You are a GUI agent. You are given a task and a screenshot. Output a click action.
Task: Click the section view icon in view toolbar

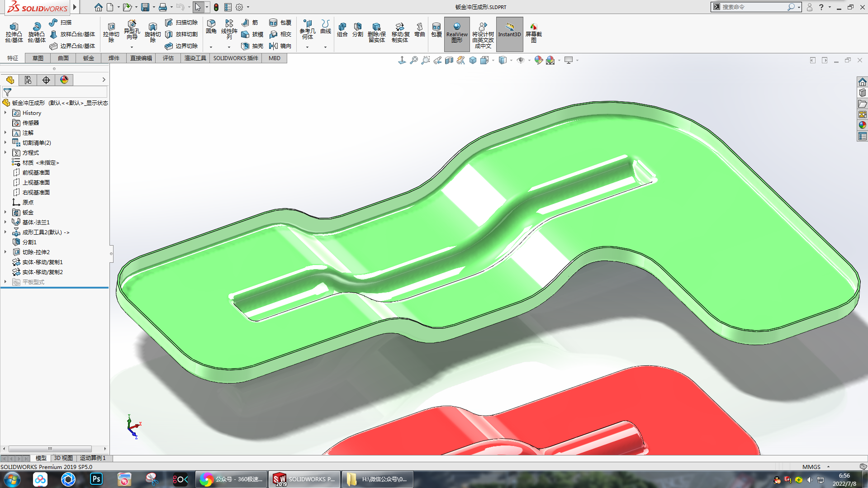[x=449, y=60]
